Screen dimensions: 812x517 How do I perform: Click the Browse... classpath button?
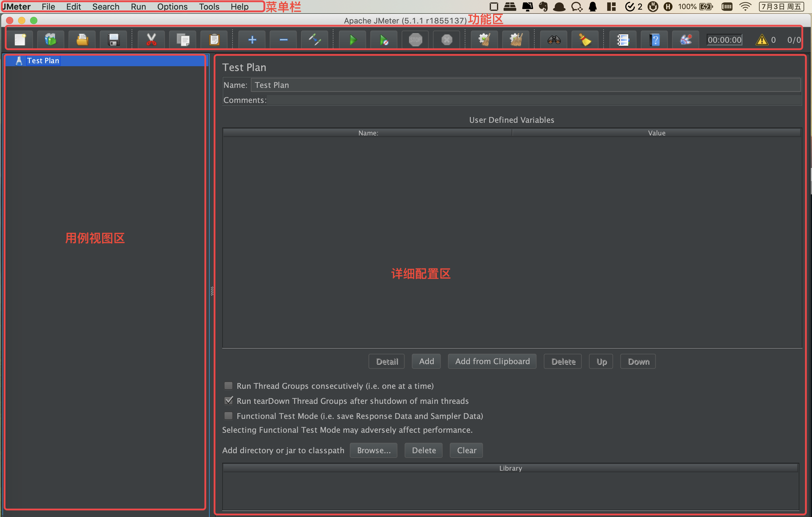374,450
